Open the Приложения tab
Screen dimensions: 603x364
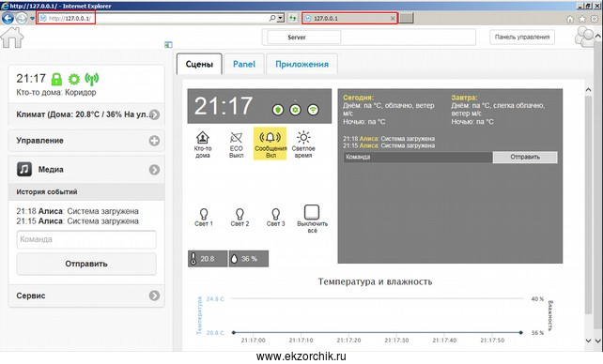coord(301,64)
